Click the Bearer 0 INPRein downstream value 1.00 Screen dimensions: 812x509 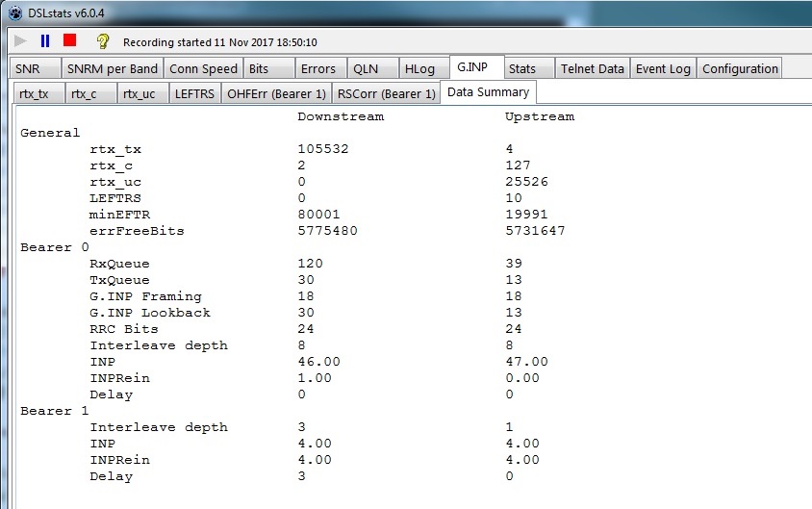pos(315,378)
